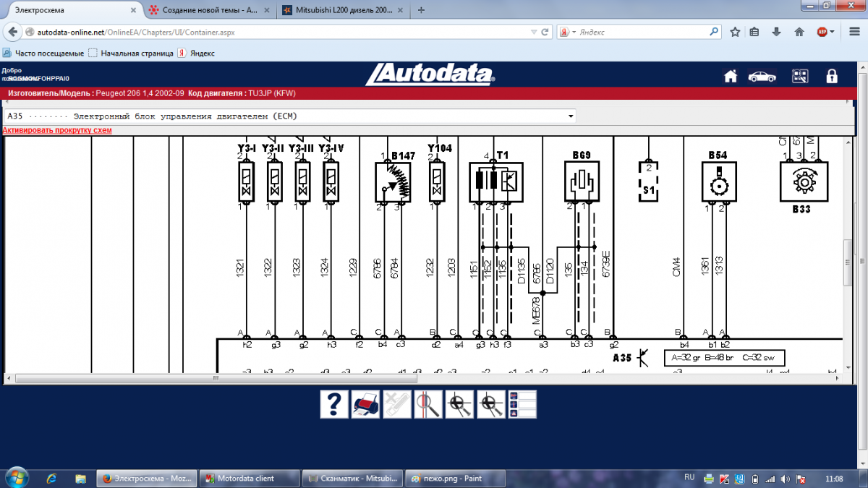Click the A35 ECM label on diagram

pyautogui.click(x=622, y=358)
